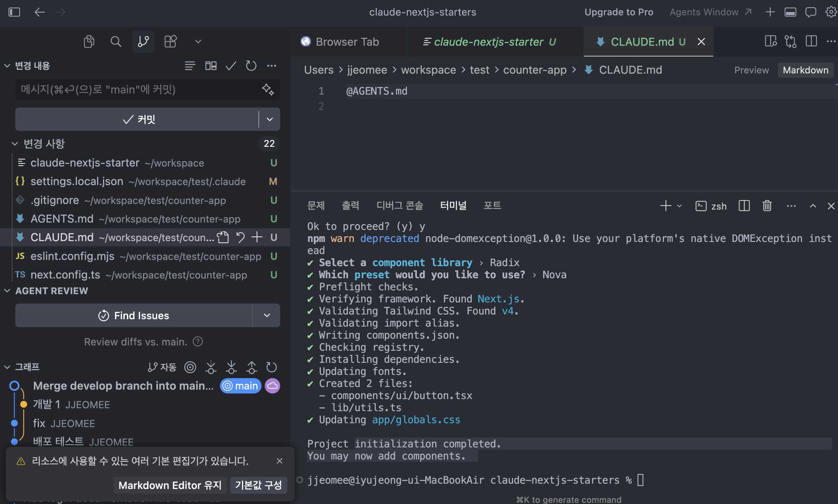This screenshot has height=504, width=838.
Task: Open the new terminal profile dropdown
Action: [x=679, y=206]
